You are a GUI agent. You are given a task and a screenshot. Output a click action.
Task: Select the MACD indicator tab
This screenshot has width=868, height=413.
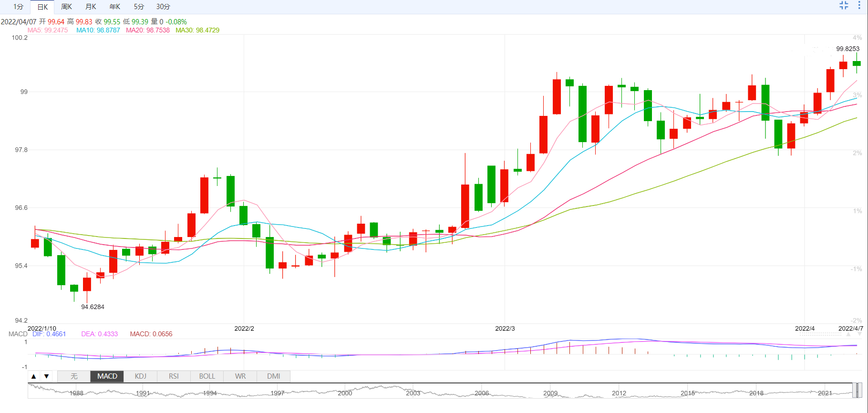click(x=107, y=376)
